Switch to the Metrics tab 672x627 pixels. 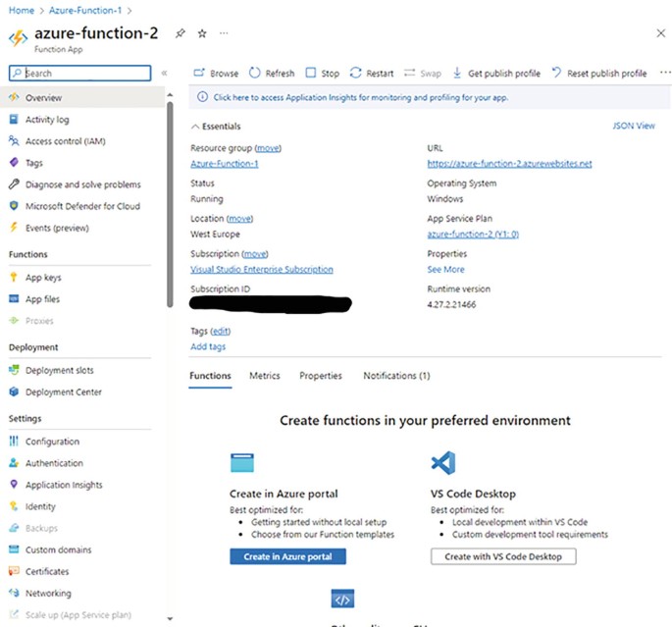pyautogui.click(x=264, y=376)
